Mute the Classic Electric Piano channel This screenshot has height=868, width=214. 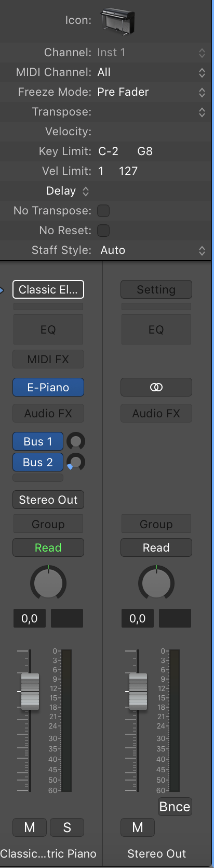[30, 827]
